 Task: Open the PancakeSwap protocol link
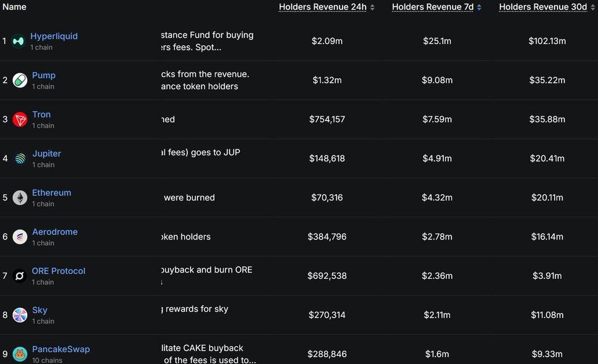click(61, 349)
